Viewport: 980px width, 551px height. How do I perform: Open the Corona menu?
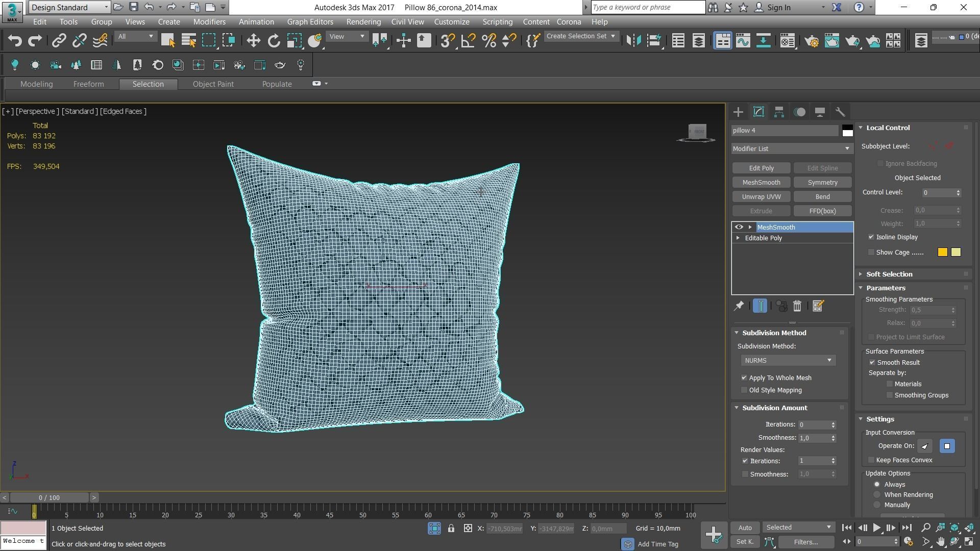click(569, 22)
